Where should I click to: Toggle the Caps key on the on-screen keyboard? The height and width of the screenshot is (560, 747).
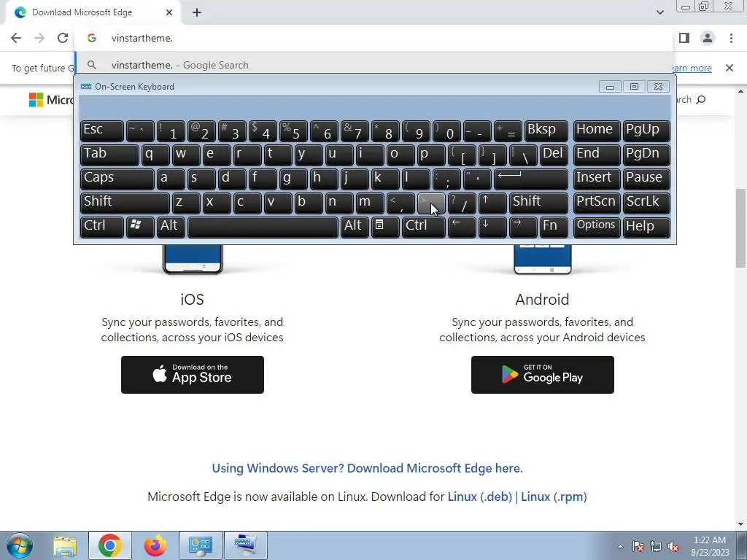(x=117, y=179)
